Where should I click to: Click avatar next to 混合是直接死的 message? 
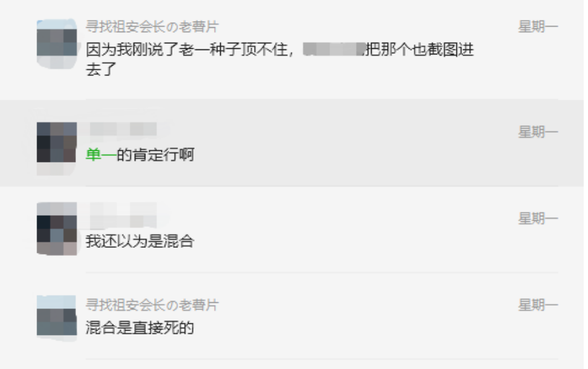point(57,318)
